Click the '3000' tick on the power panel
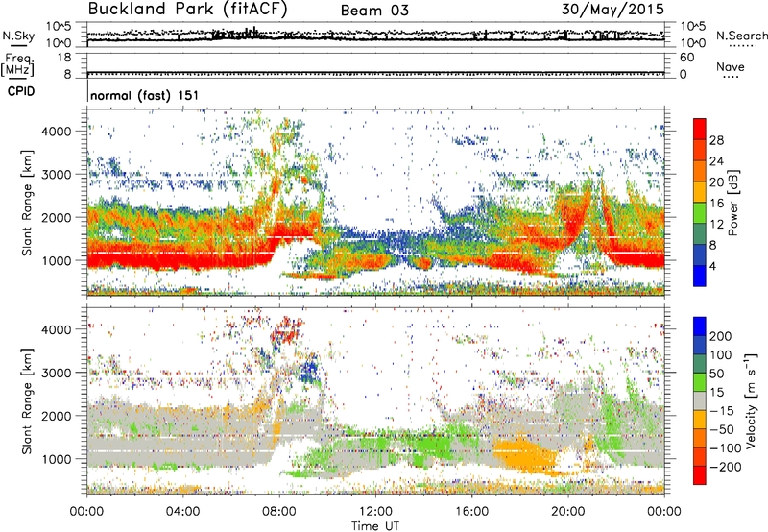Screen dimensions: 768x532 pyautogui.click(x=57, y=175)
